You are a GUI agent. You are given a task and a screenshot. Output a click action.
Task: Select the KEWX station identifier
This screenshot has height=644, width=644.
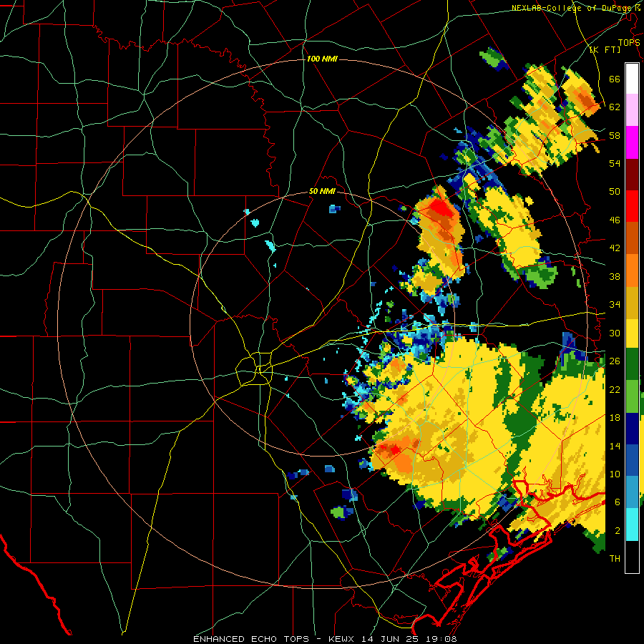343,639
